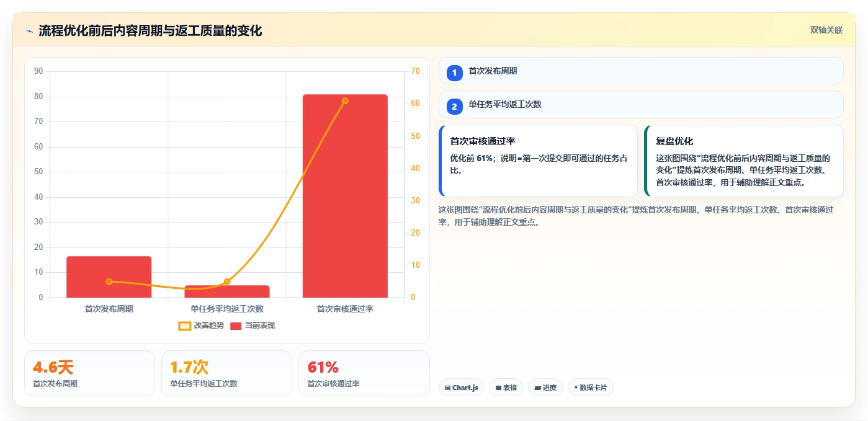Click the 数据卡片 tag chip
This screenshot has width=868, height=421.
[x=591, y=388]
